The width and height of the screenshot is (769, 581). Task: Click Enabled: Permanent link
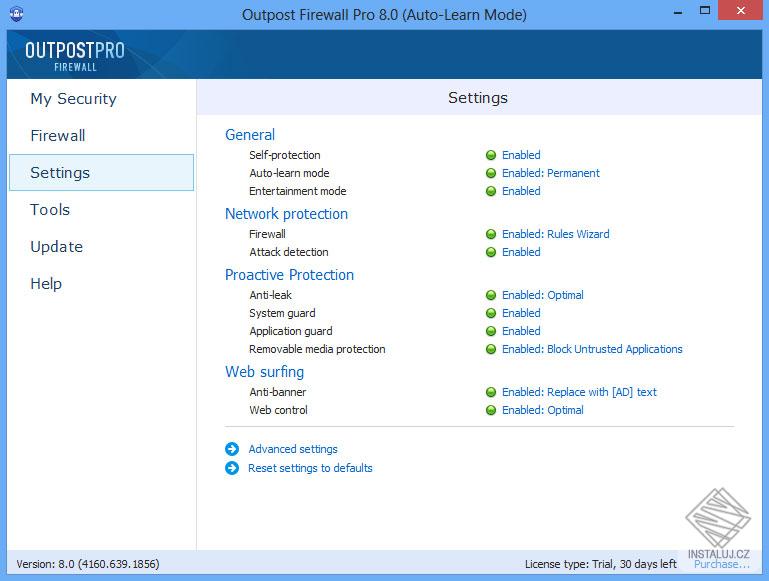tap(550, 173)
